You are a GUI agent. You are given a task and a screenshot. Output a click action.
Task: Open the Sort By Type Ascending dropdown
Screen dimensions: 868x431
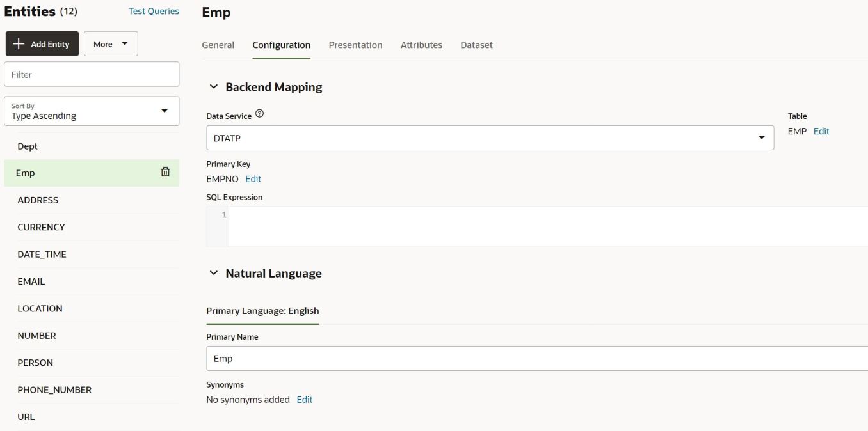pyautogui.click(x=92, y=111)
